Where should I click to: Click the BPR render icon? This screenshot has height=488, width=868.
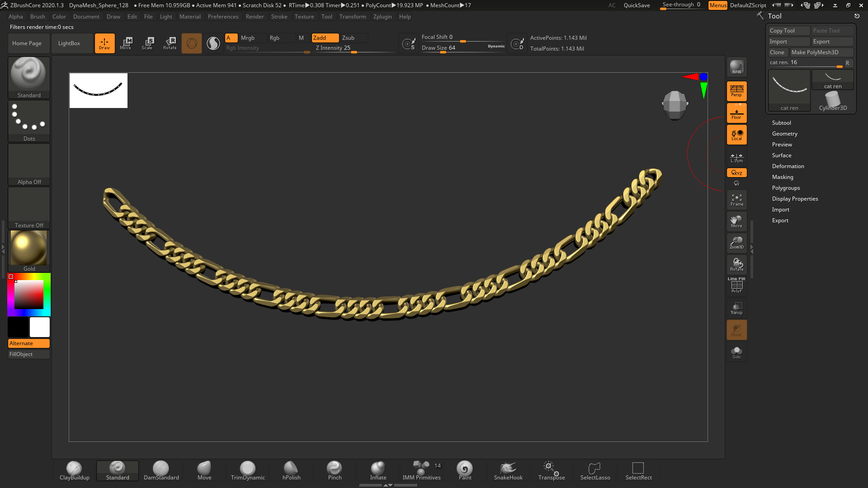tap(736, 67)
